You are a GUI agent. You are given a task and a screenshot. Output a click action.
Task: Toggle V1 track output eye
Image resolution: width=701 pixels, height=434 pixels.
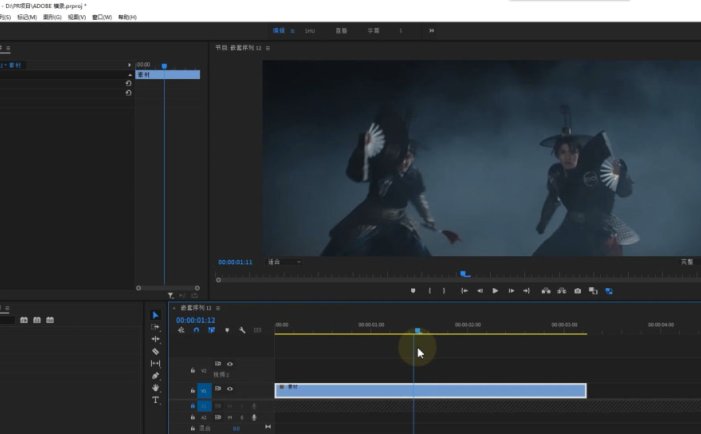click(230, 389)
